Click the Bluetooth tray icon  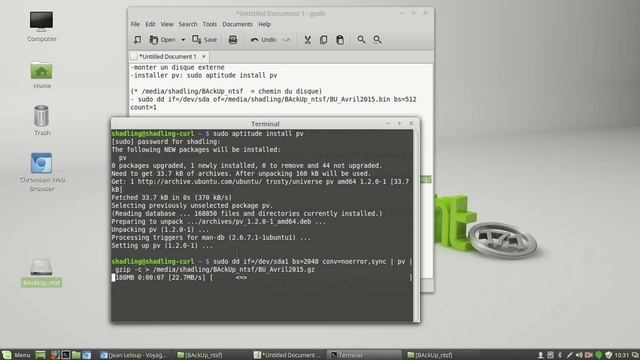coord(560,355)
